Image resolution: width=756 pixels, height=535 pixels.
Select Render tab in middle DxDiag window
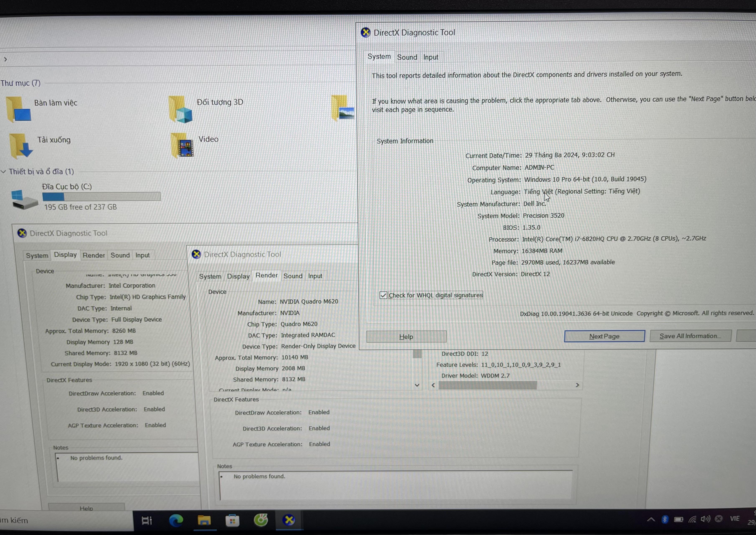click(267, 275)
